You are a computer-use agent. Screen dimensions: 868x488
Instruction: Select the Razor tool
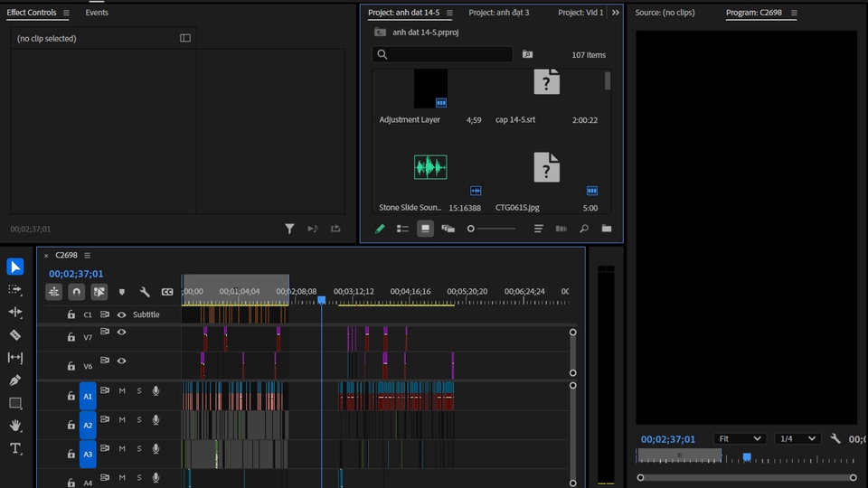15,334
